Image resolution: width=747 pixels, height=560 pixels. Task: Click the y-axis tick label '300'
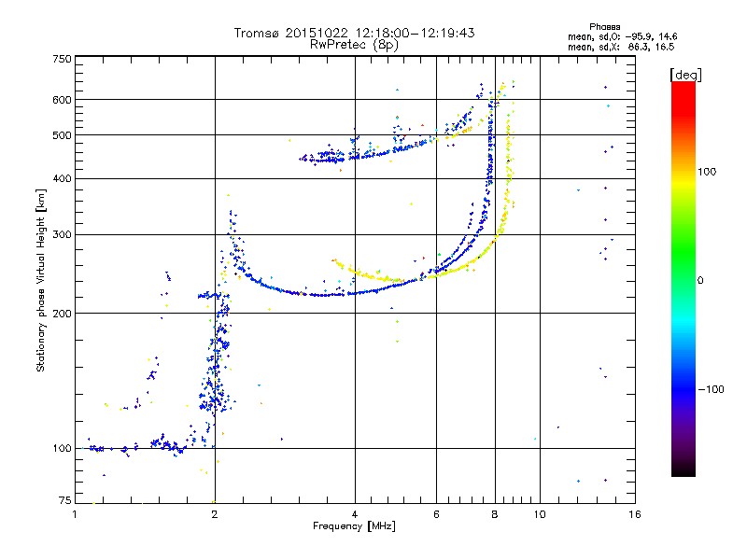[x=63, y=234]
